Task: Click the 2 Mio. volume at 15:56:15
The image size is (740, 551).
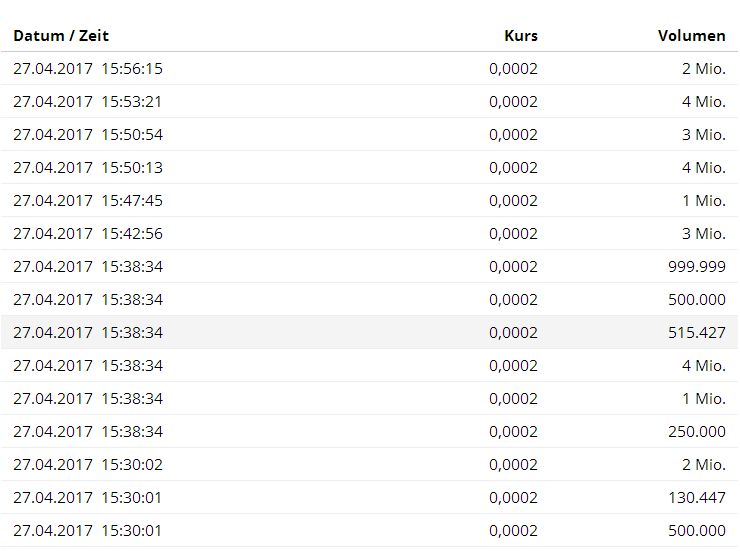Action: tap(703, 69)
